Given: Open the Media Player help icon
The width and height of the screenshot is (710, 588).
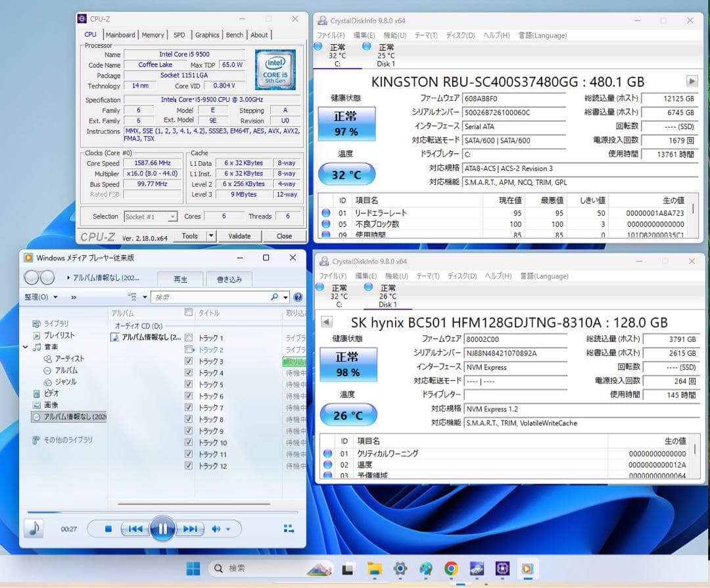Looking at the screenshot, I should coord(298,297).
